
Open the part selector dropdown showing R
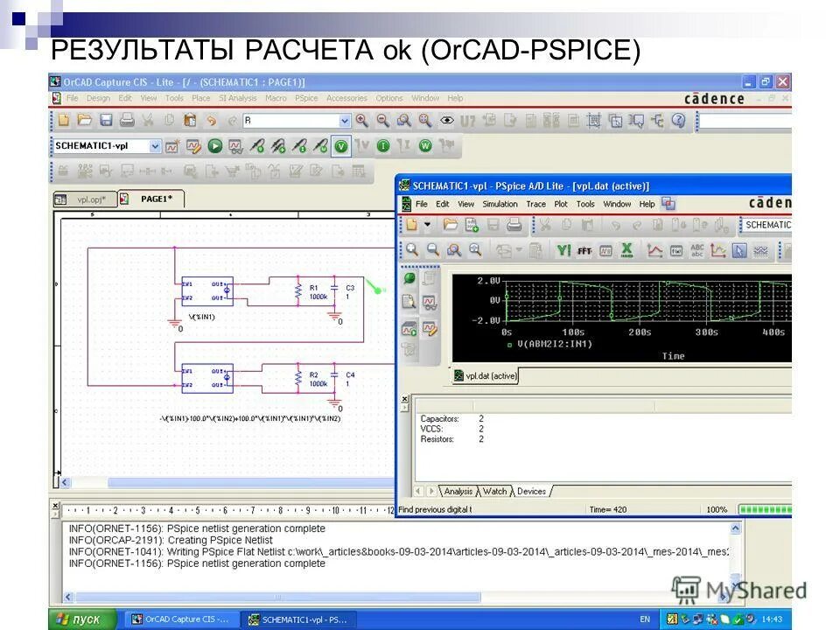[345, 121]
